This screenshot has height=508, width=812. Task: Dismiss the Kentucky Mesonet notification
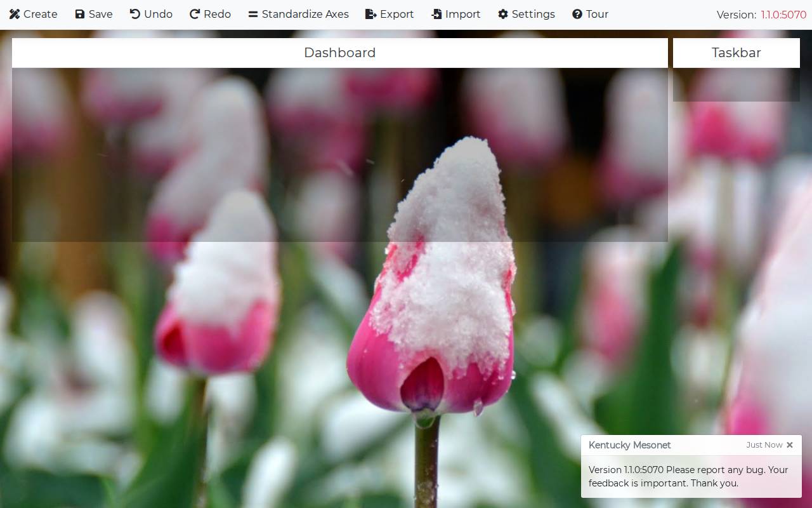[x=790, y=445]
